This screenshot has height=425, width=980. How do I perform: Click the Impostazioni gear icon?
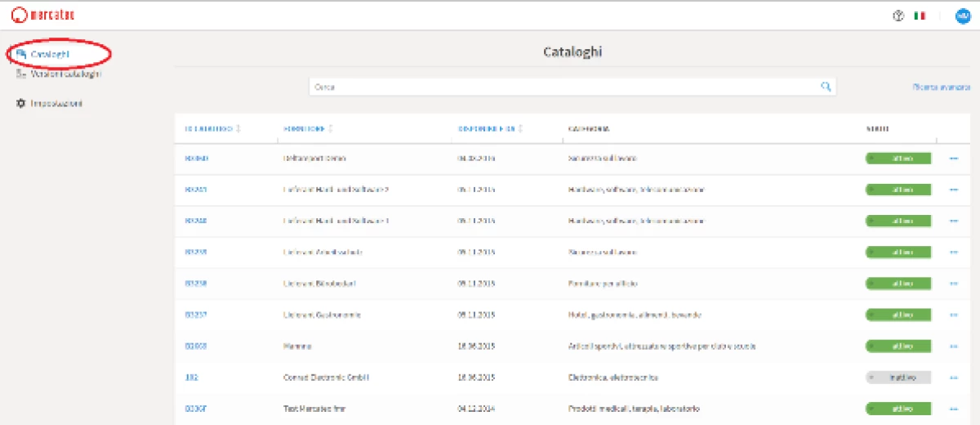coord(21,104)
